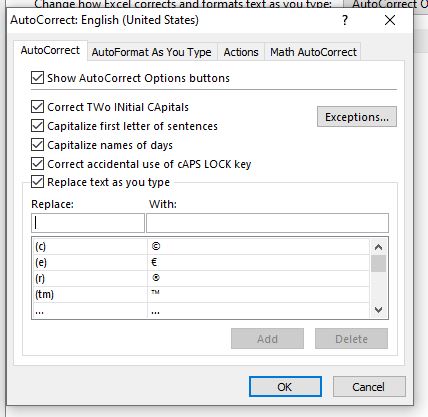Viewport: 428px width, 417px height.
Task: Click the help question mark icon
Action: 345,20
